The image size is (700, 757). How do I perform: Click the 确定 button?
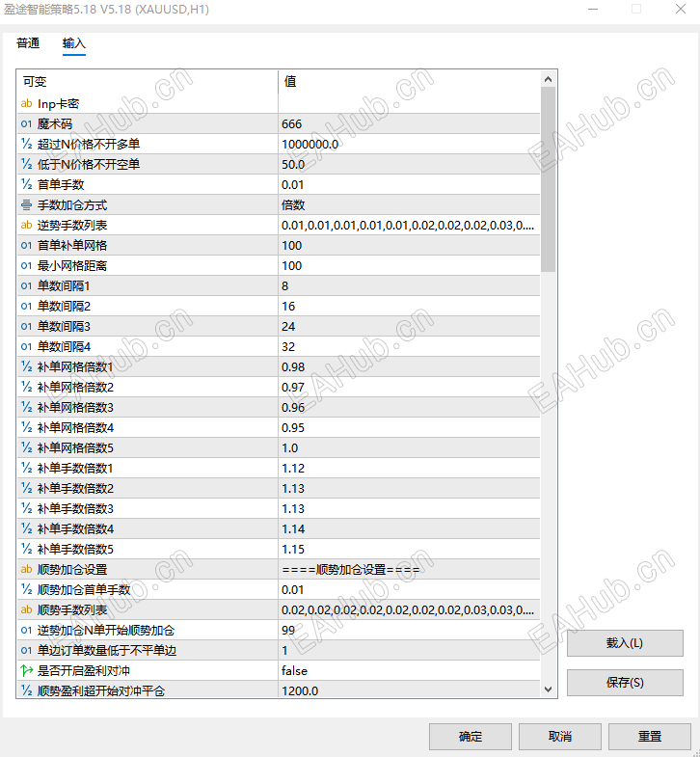pos(471,737)
